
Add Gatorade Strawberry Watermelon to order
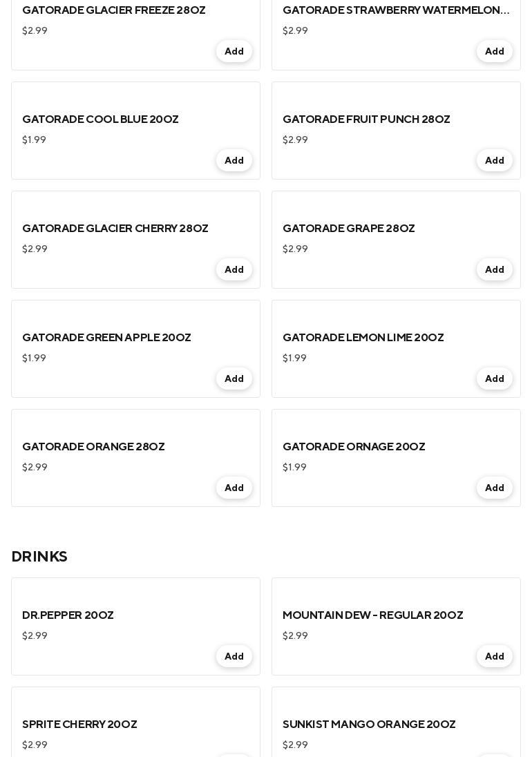494,52
